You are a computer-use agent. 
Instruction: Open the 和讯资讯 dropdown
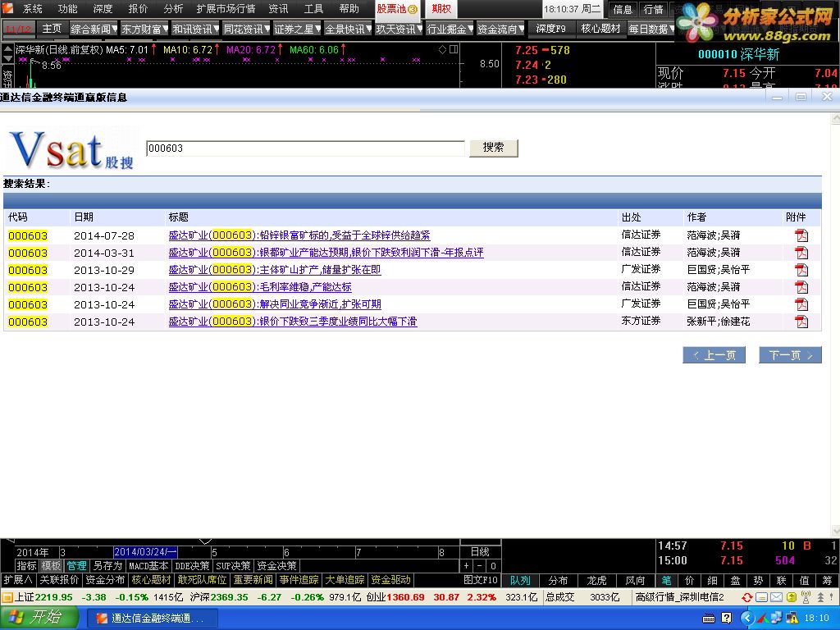pos(195,29)
